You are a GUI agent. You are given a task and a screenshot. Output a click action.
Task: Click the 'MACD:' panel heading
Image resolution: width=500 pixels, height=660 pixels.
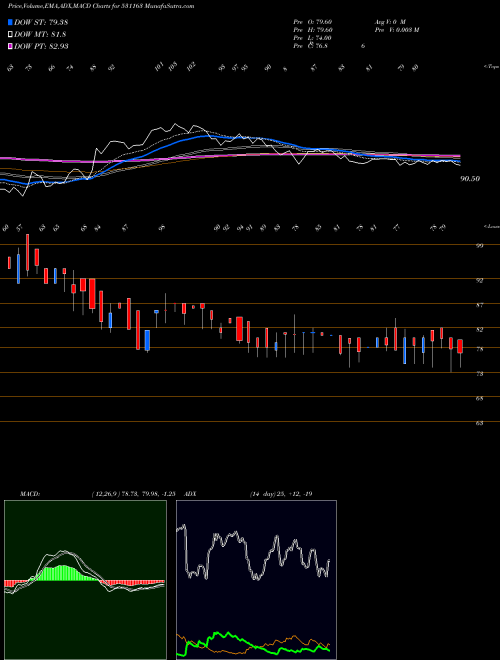pyautogui.click(x=29, y=494)
